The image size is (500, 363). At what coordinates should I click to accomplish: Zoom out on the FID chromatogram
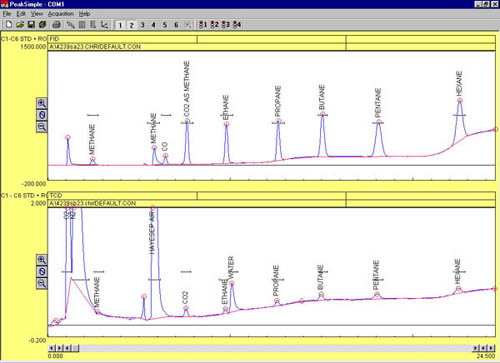pos(42,127)
